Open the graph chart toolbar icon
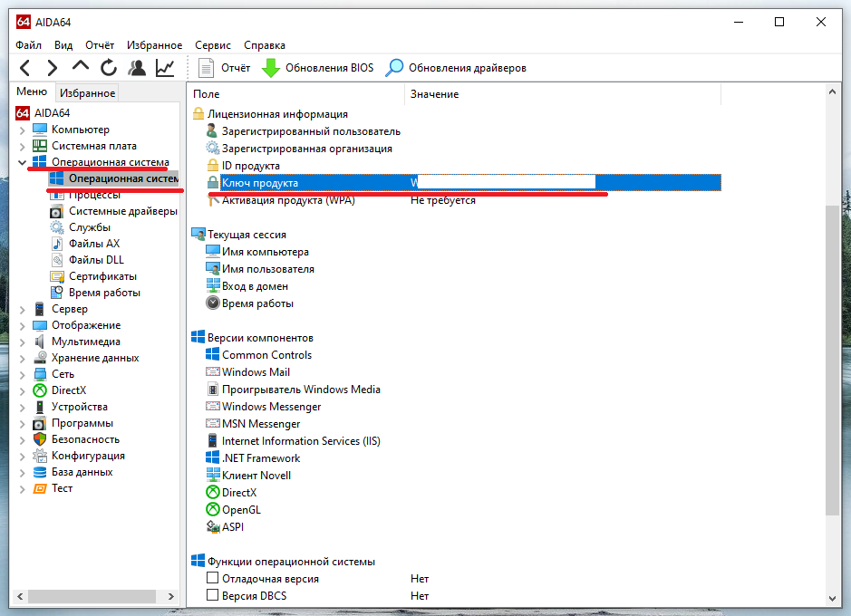 pyautogui.click(x=165, y=68)
